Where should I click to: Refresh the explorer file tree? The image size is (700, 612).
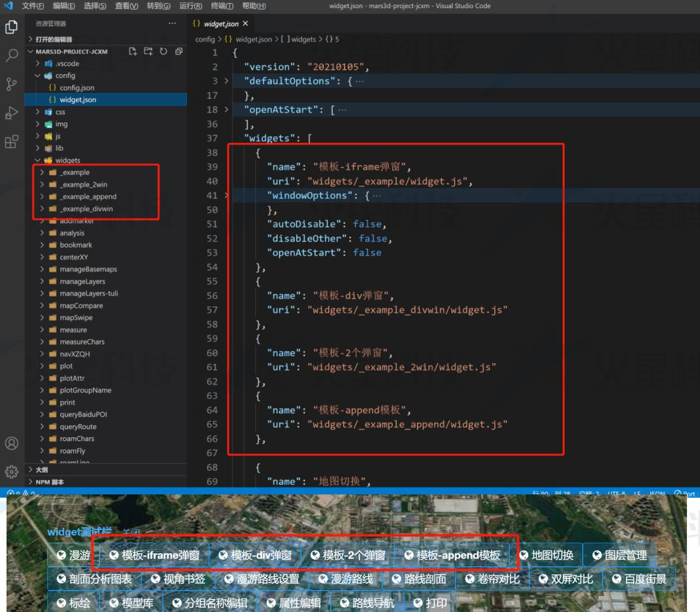click(x=163, y=51)
